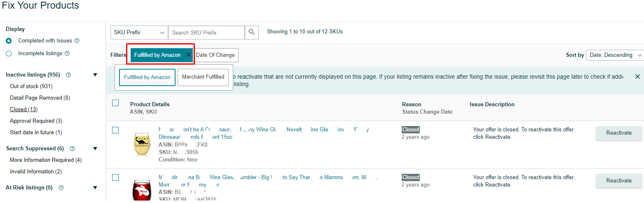Image resolution: width=644 pixels, height=203 pixels.
Task: Click the At Risk listings (0) heading
Action: tap(29, 188)
